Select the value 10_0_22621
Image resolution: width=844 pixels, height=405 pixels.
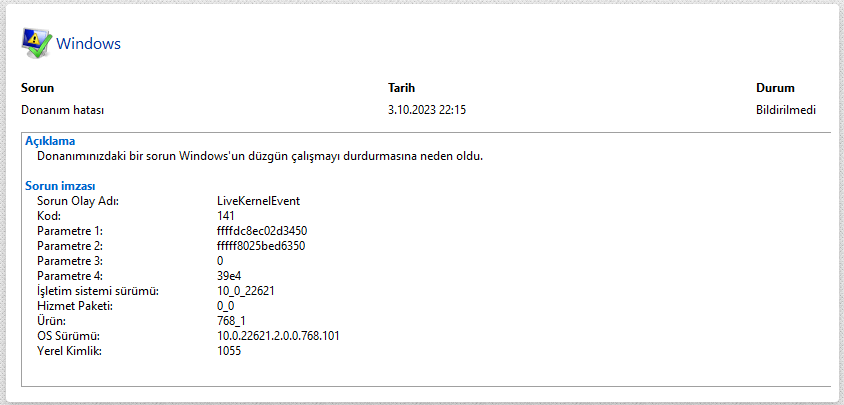(246, 291)
